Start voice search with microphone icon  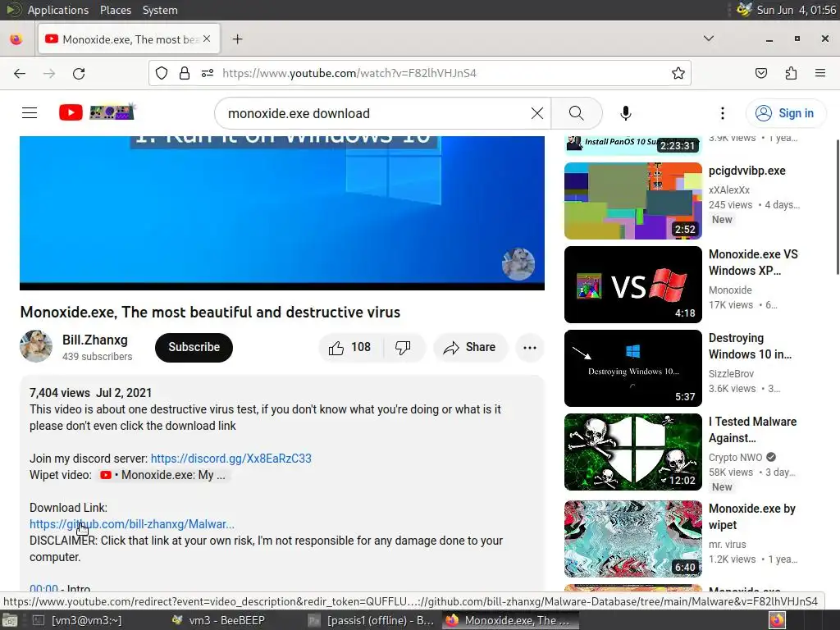point(625,113)
